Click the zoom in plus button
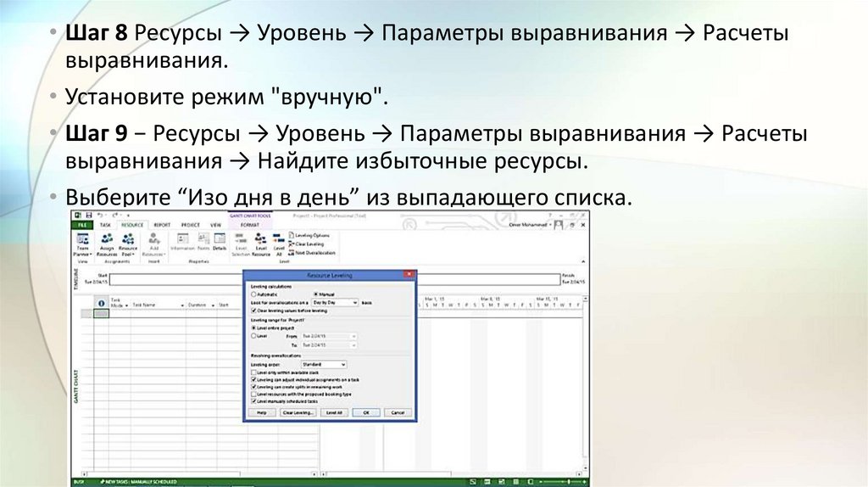 tap(585, 482)
